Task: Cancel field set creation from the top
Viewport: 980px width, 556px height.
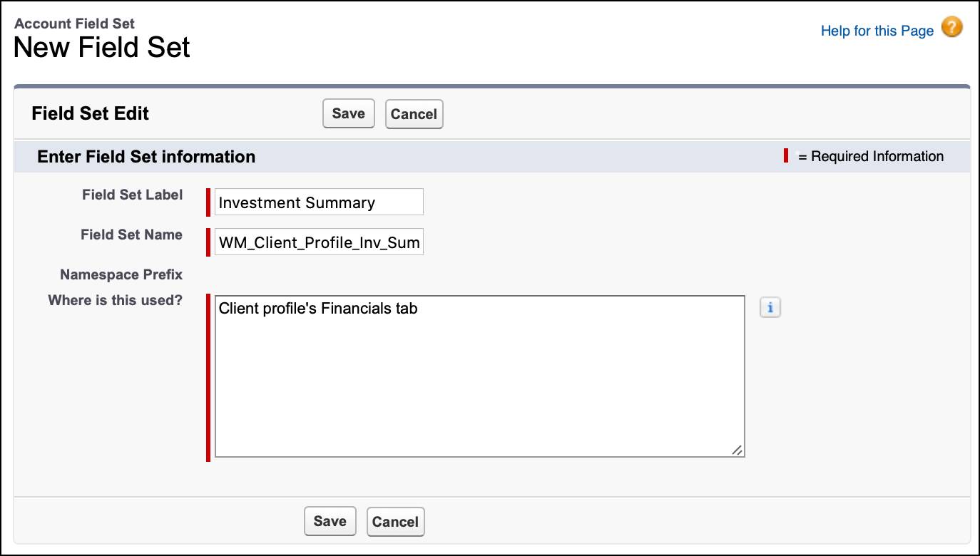Action: pos(414,113)
